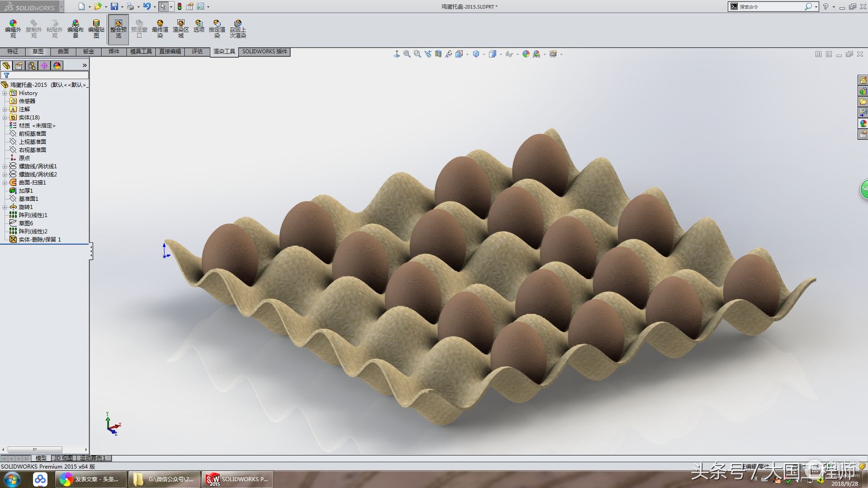This screenshot has width=868, height=488.
Task: Click View Orientation cube icon
Action: click(x=476, y=54)
